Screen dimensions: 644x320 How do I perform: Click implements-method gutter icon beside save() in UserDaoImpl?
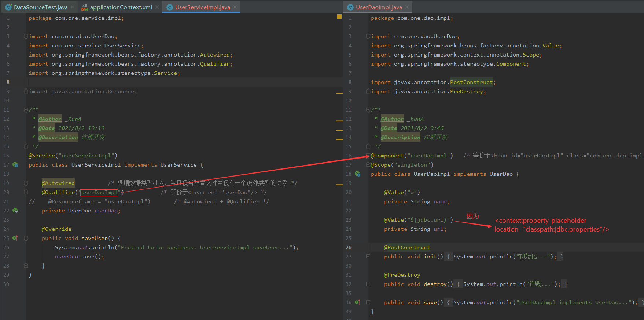pos(358,302)
